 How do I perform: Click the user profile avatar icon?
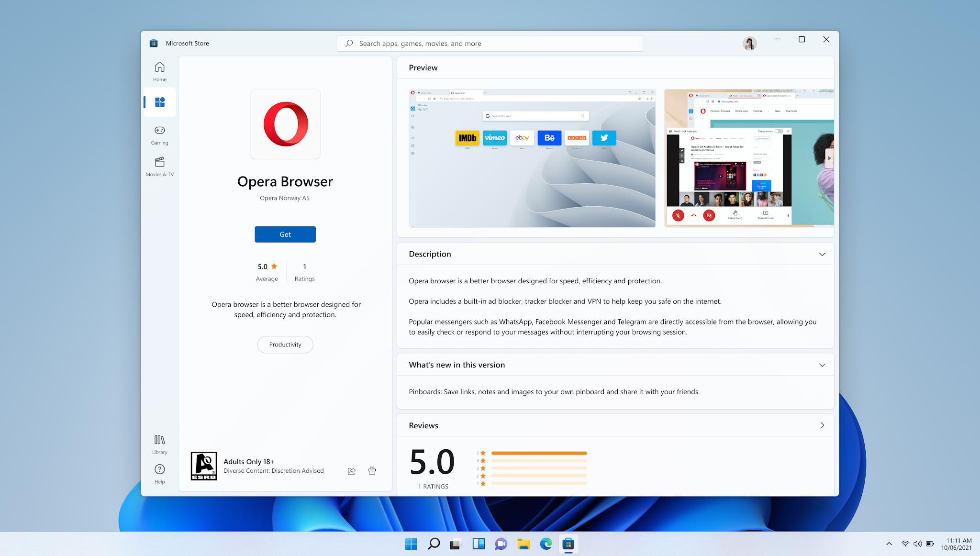tap(750, 43)
